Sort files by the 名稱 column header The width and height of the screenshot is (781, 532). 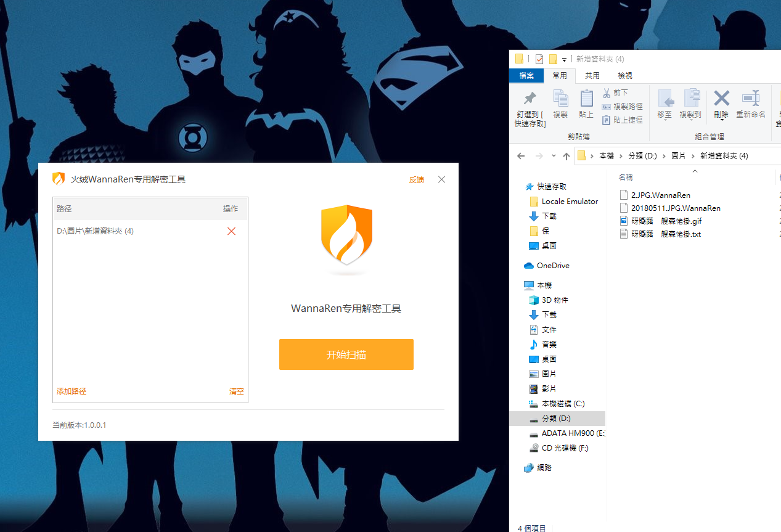pos(626,177)
